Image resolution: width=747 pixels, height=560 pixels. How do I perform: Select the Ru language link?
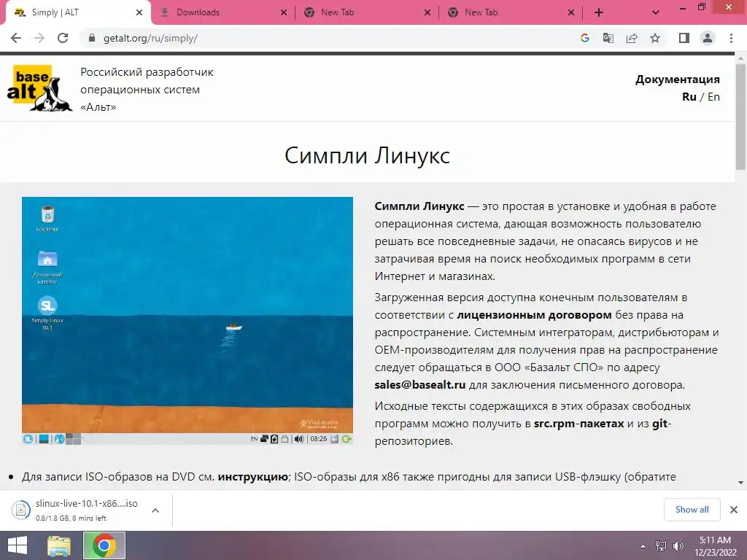click(689, 97)
